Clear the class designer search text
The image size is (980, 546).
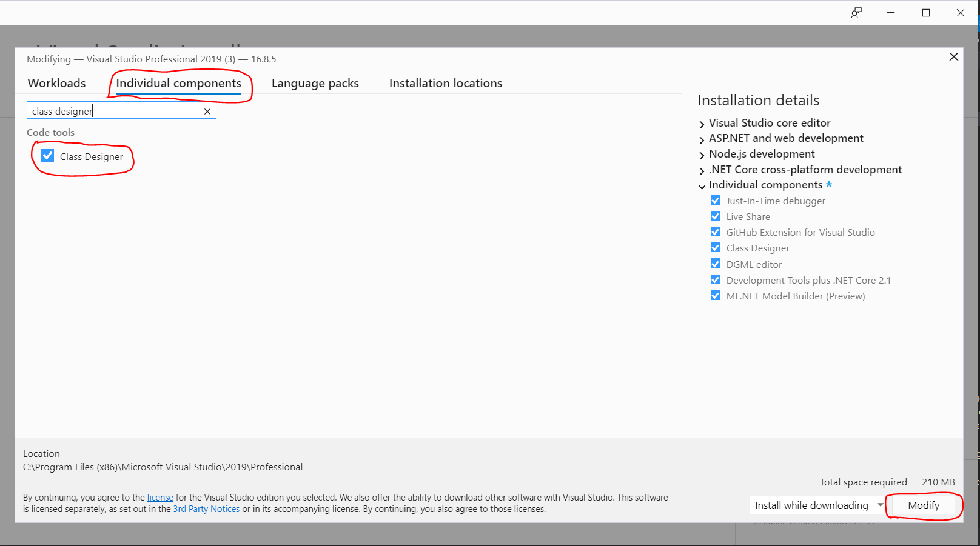click(207, 112)
